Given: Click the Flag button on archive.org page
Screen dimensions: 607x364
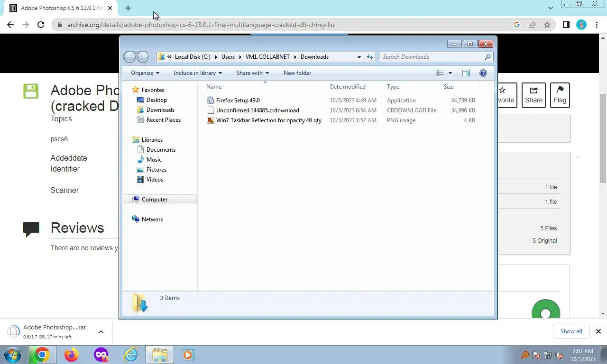Looking at the screenshot, I should (560, 95).
